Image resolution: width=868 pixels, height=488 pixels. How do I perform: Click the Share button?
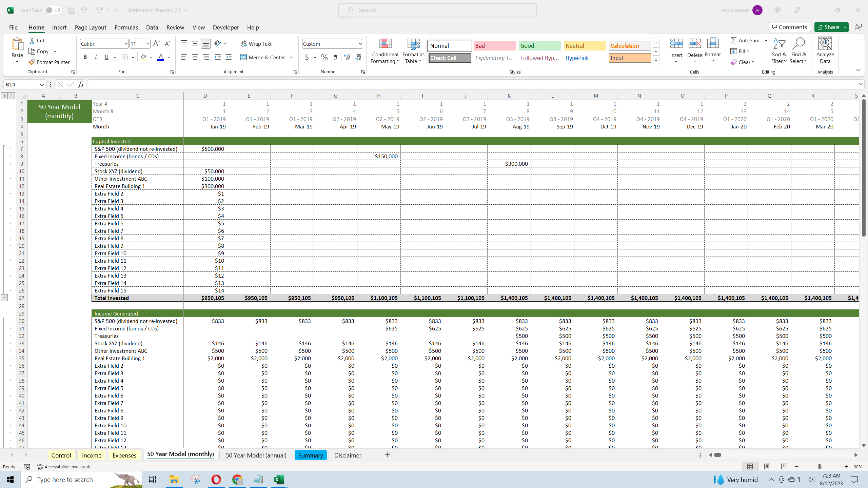click(x=828, y=27)
